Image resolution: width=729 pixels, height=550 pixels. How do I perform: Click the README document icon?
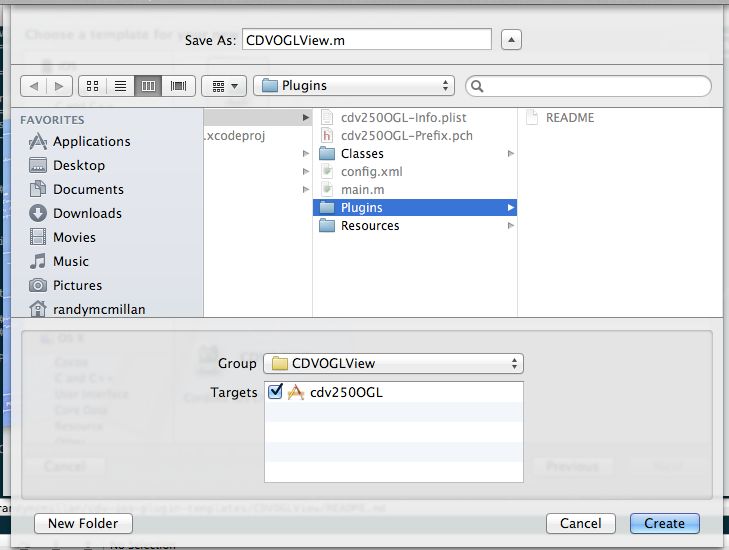coord(532,118)
